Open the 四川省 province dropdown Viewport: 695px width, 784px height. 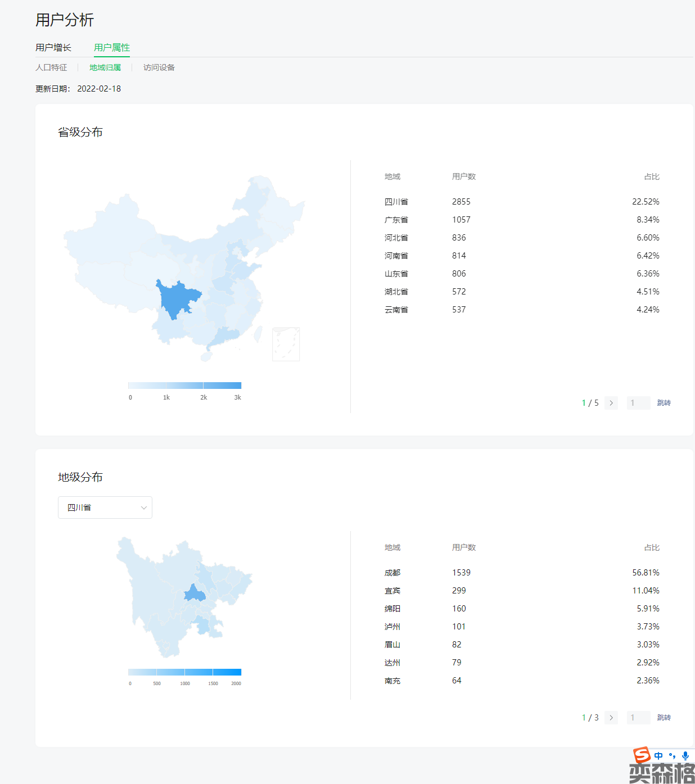pos(105,507)
